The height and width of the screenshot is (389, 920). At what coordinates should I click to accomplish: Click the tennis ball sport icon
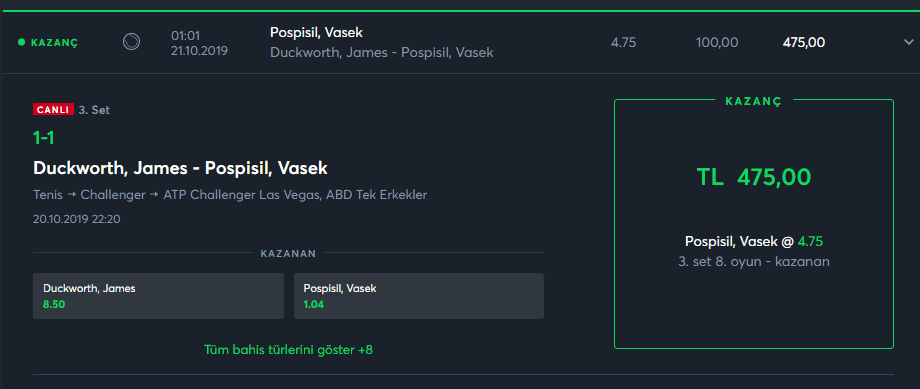coord(131,42)
